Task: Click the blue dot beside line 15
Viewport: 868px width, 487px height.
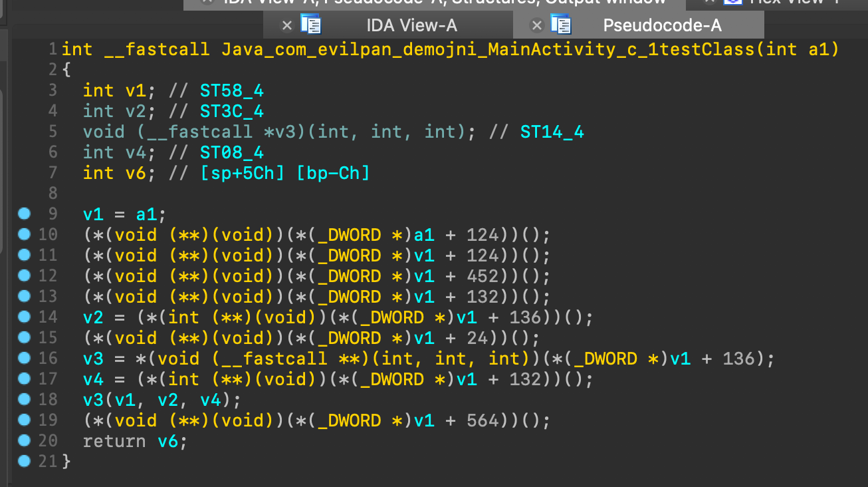Action: click(x=25, y=337)
